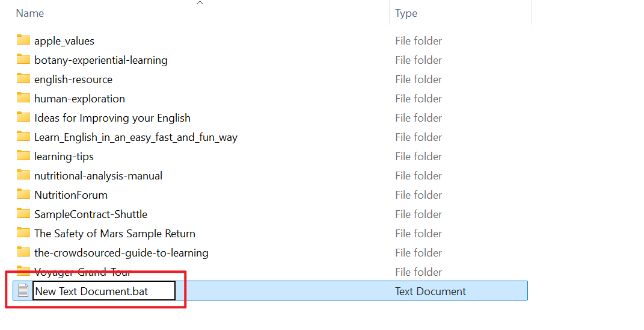Image resolution: width=644 pixels, height=330 pixels.
Task: Click the Ideas for Improving your English folder icon
Action: [23, 117]
